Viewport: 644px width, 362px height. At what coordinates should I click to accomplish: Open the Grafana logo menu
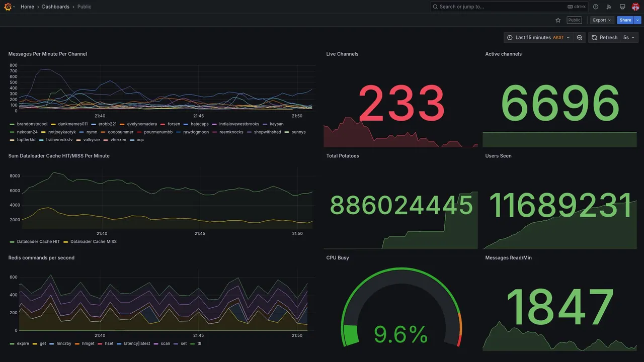point(8,7)
